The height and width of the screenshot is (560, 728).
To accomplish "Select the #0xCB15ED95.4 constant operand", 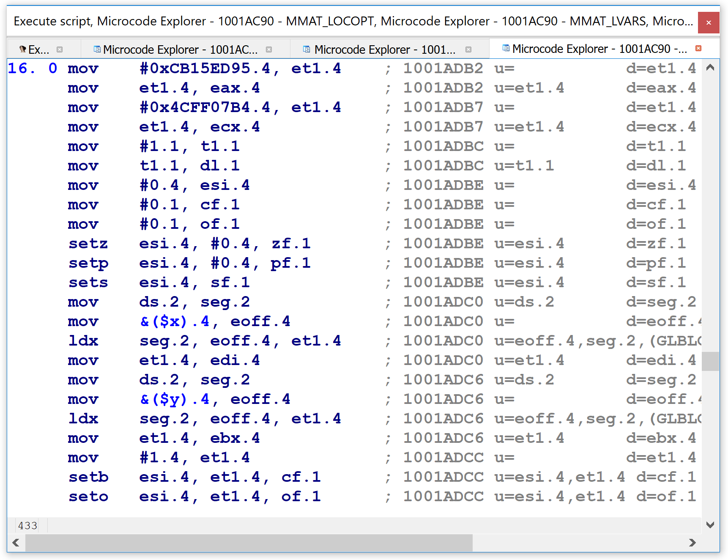I will [x=205, y=68].
